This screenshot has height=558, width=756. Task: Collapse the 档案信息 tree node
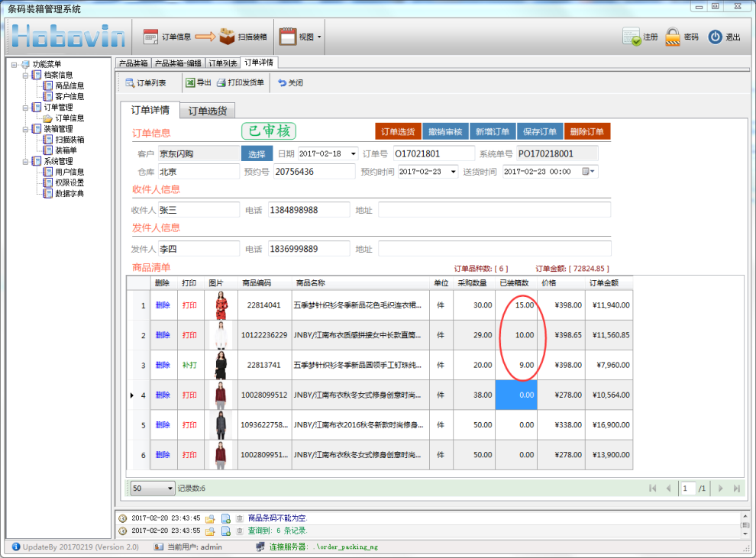click(x=26, y=75)
